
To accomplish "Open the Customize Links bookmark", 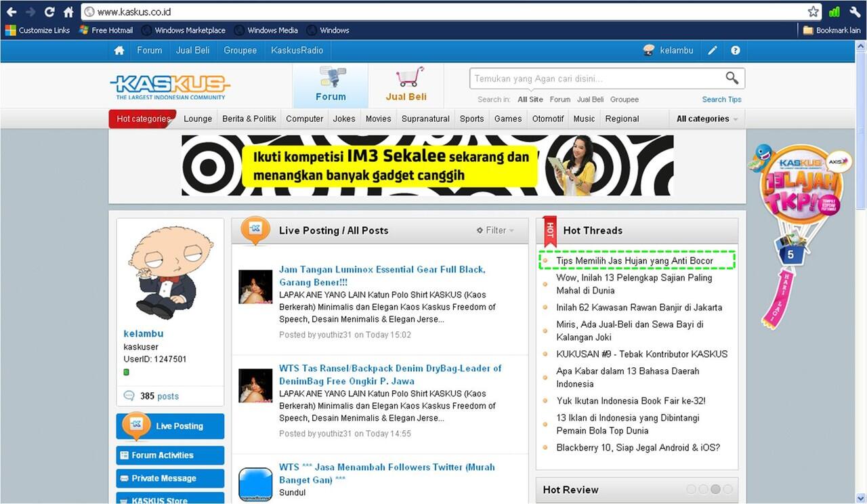I will pos(38,30).
